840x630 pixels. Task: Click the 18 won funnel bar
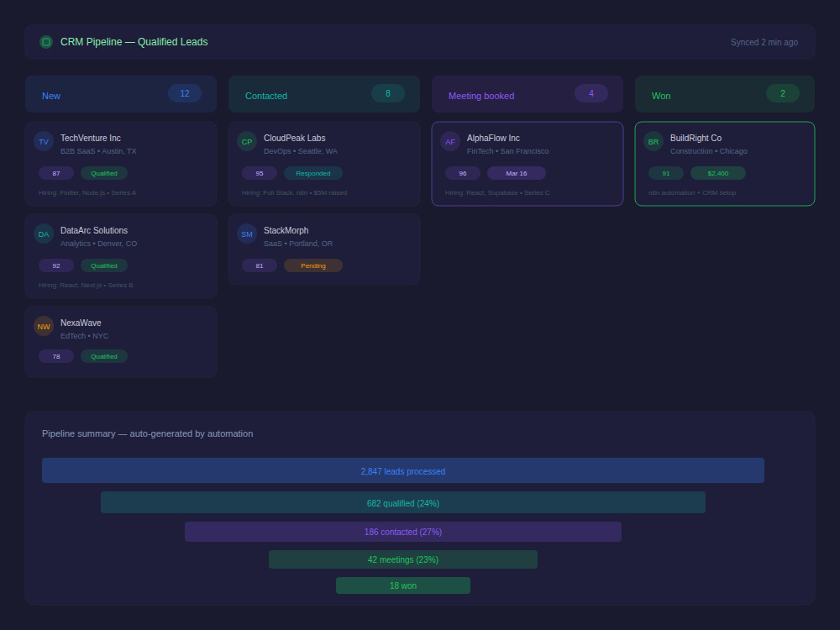click(x=403, y=585)
